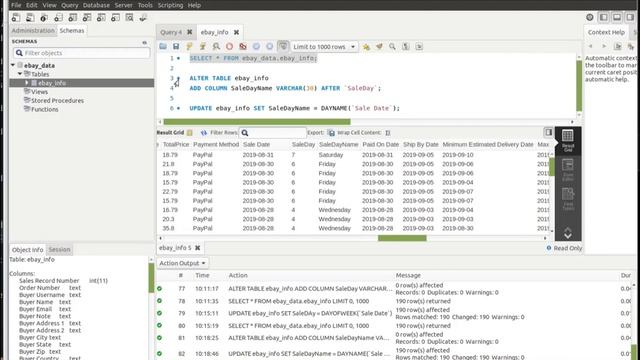640x360 pixels.
Task: Switch to the Administration tab
Action: point(33,31)
